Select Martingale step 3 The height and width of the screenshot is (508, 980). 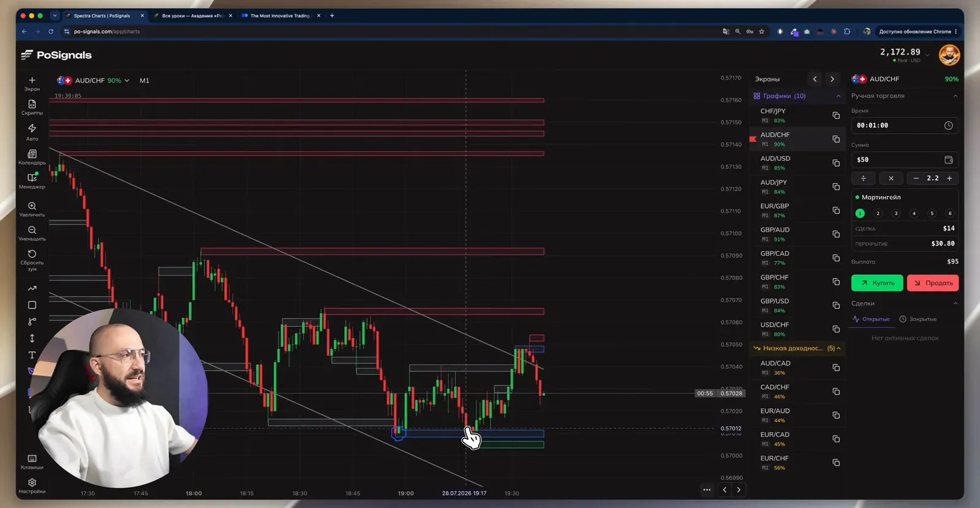(896, 214)
